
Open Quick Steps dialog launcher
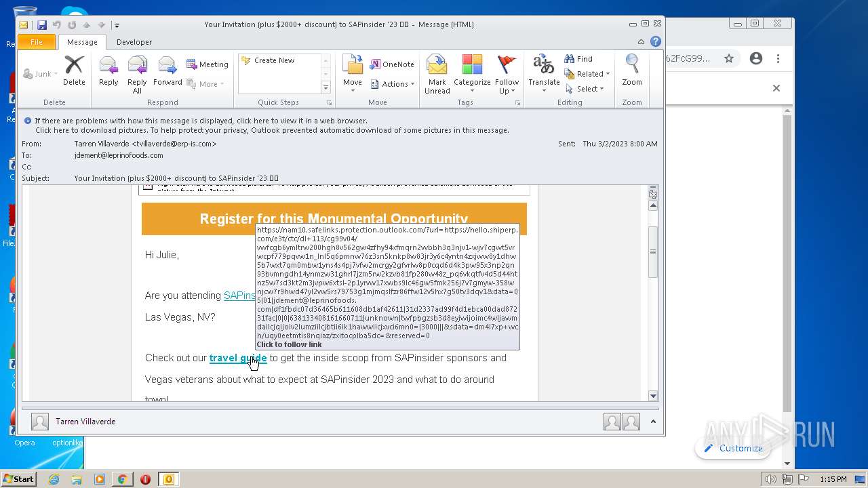coord(330,103)
